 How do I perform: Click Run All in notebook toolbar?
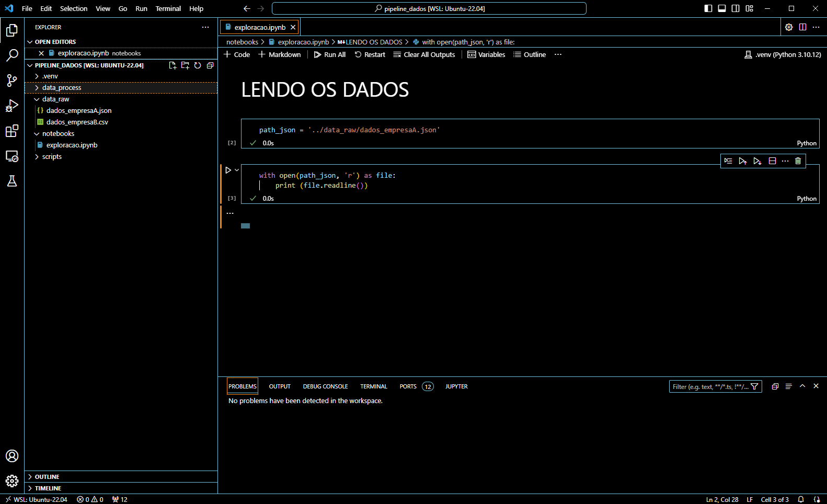click(330, 54)
